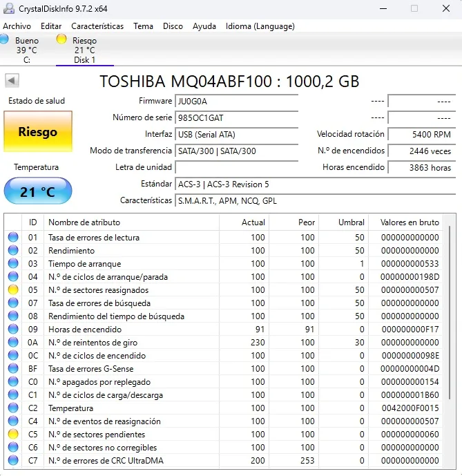462x476 pixels.
Task: Click blue status icon for attribute 0A
Action: coord(13,342)
